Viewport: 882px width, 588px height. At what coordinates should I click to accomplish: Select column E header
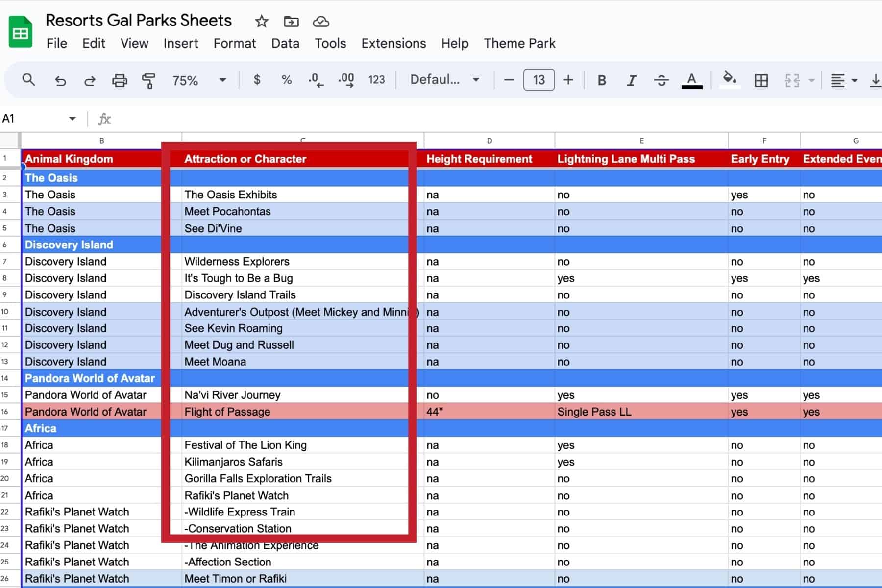[641, 141]
